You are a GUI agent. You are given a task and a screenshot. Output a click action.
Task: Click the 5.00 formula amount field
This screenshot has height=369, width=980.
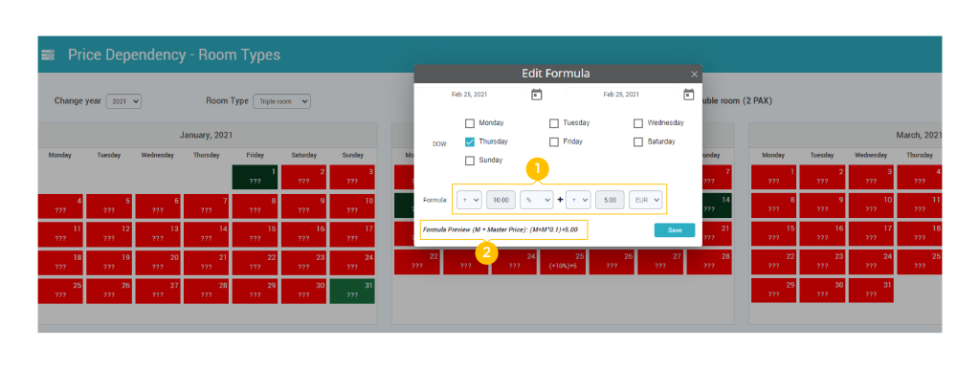pyautogui.click(x=610, y=200)
